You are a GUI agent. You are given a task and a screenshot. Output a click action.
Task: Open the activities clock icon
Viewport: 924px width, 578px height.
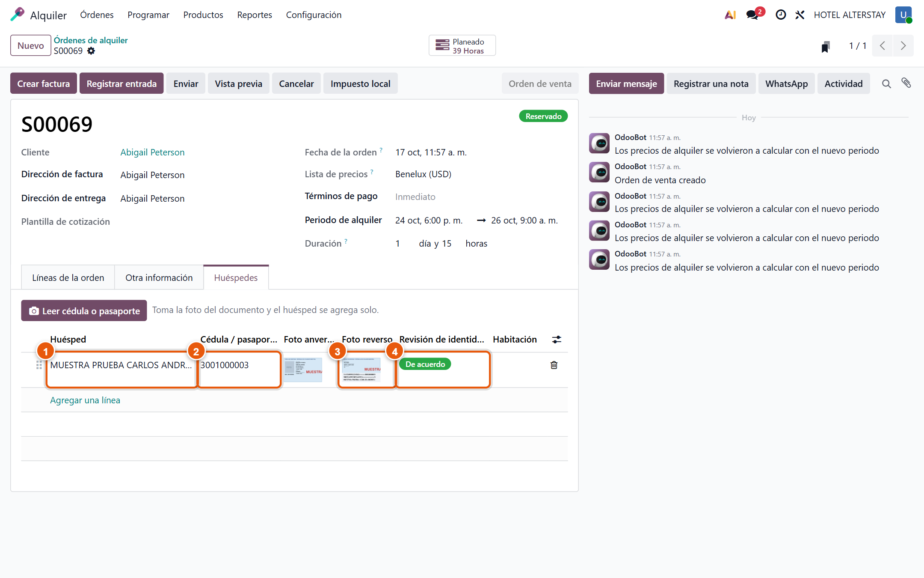click(x=781, y=15)
